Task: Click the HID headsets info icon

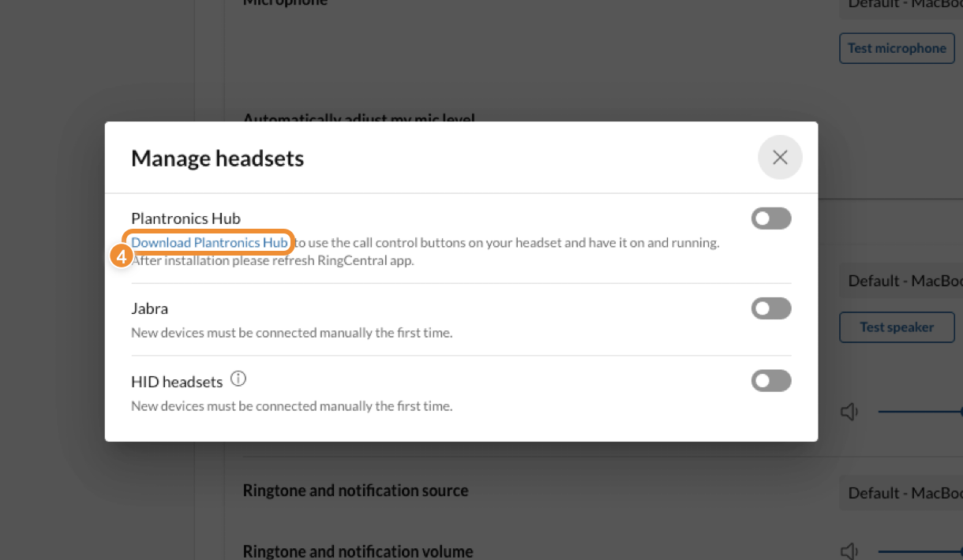Action: pyautogui.click(x=238, y=379)
